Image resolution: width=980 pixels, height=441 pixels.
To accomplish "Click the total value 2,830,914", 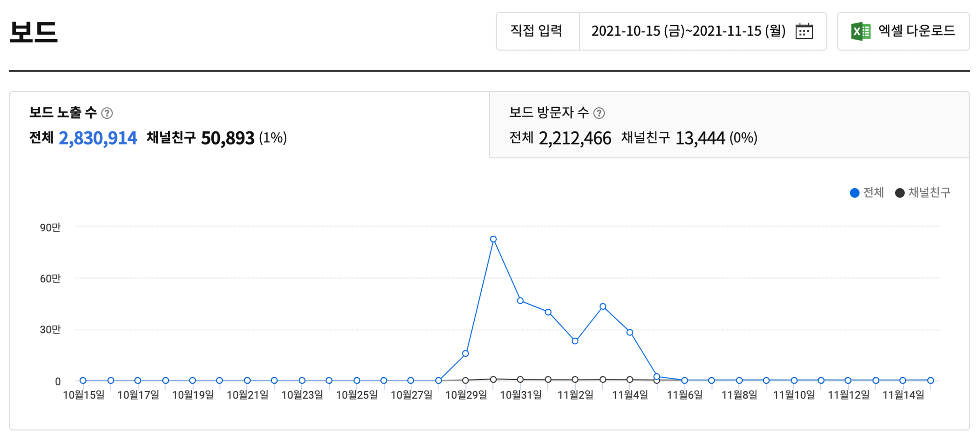I will click(x=98, y=138).
